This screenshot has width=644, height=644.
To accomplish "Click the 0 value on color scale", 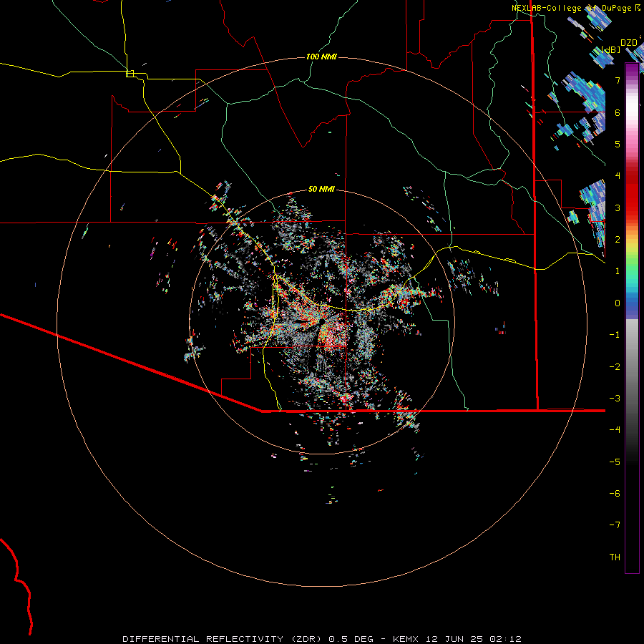I will (x=618, y=303).
